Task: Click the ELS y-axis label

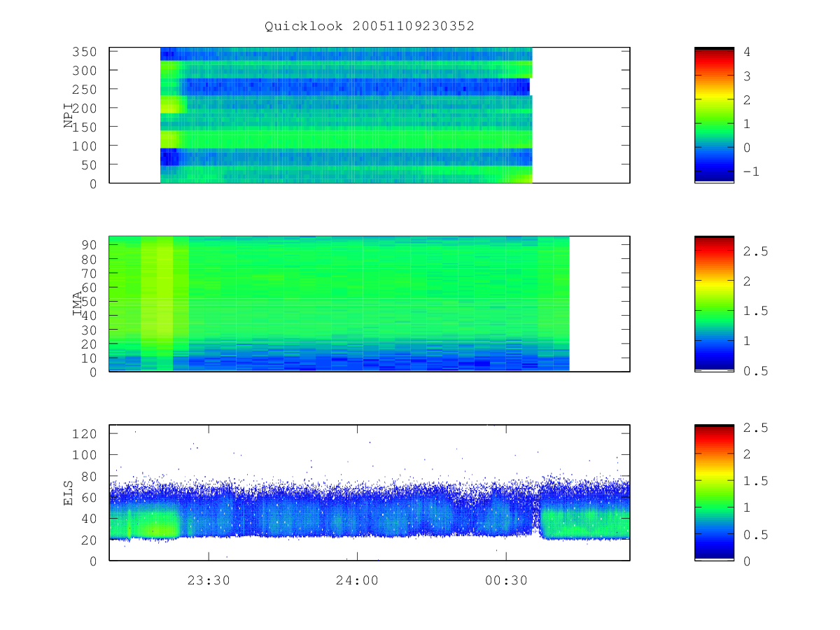Action: pyautogui.click(x=69, y=493)
